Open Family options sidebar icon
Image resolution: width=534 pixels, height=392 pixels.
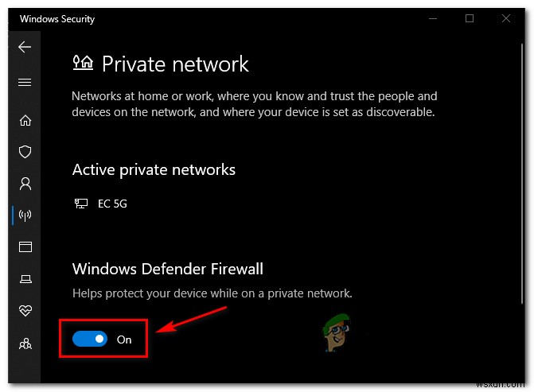tap(25, 343)
